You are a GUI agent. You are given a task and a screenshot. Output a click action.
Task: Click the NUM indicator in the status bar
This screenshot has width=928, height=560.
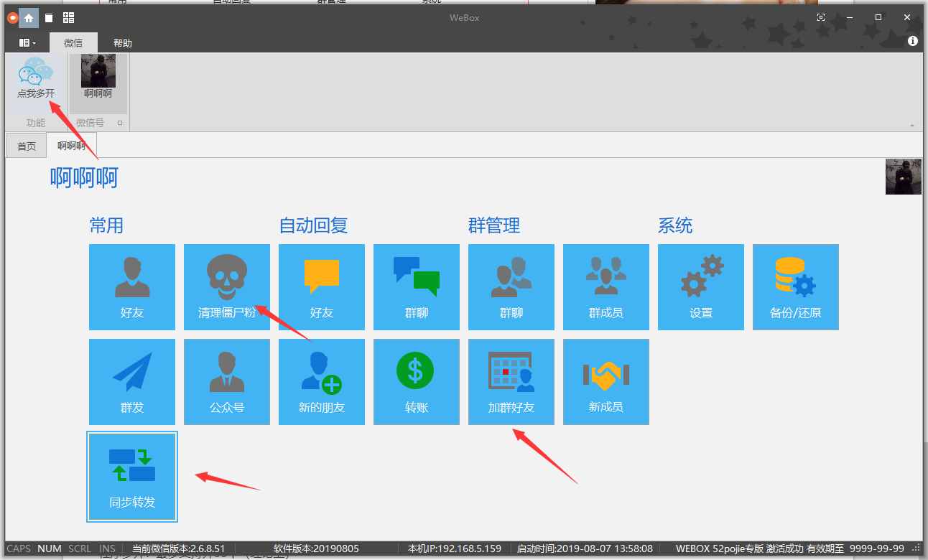pos(50,549)
